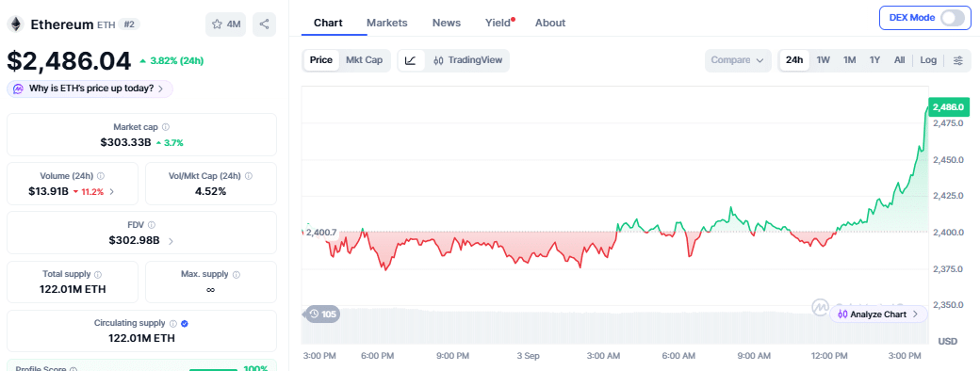Open the Yield tab
The width and height of the screenshot is (980, 371).
click(498, 23)
